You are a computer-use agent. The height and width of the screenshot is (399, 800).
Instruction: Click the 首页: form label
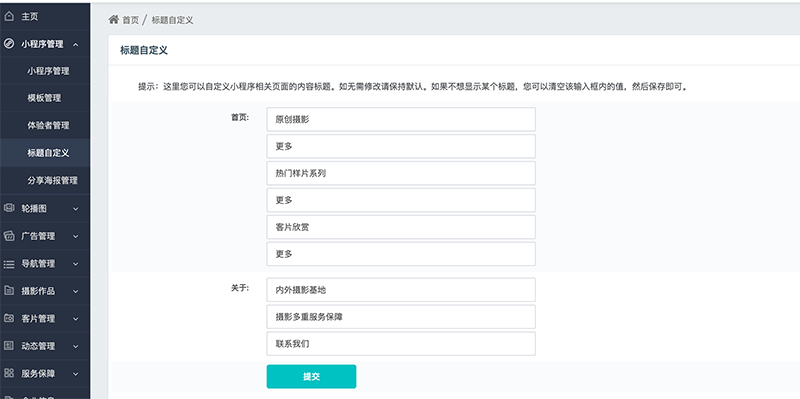[240, 117]
